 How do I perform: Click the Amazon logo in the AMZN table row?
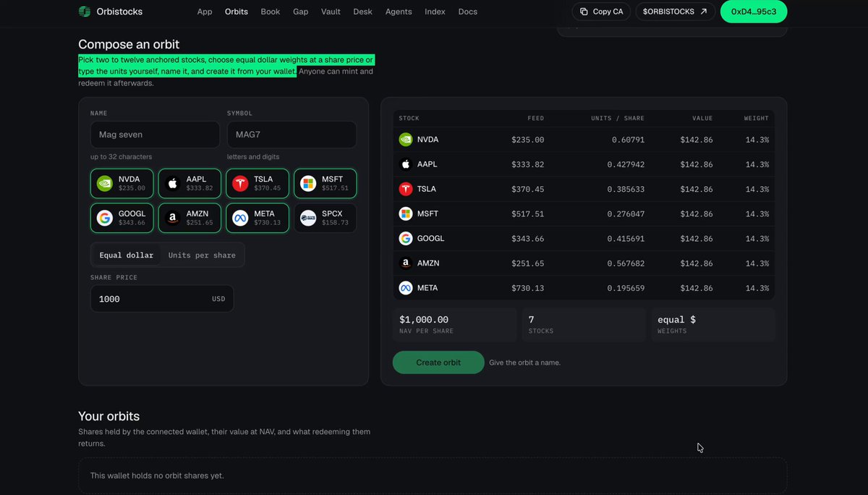tap(406, 263)
